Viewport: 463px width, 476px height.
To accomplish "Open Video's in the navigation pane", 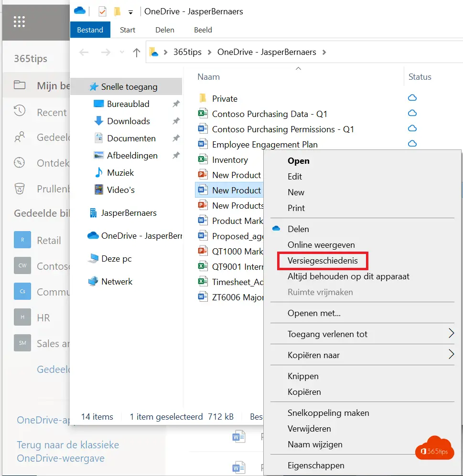I will coord(120,190).
